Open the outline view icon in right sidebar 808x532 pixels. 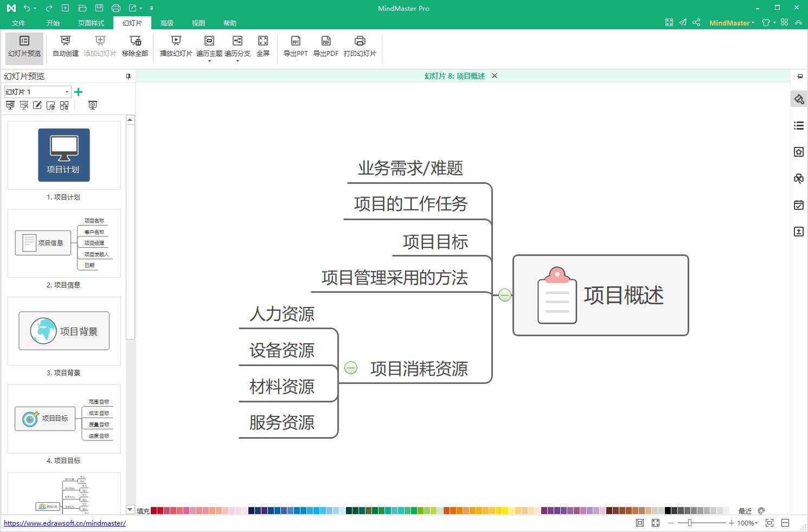tap(799, 125)
